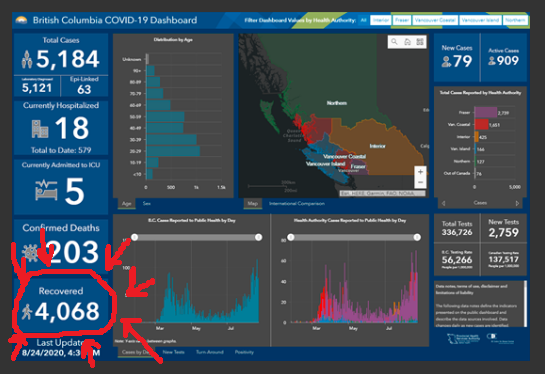The image size is (545, 374).
Task: Go to previous chart with left arrow
Action: pyautogui.click(x=443, y=203)
